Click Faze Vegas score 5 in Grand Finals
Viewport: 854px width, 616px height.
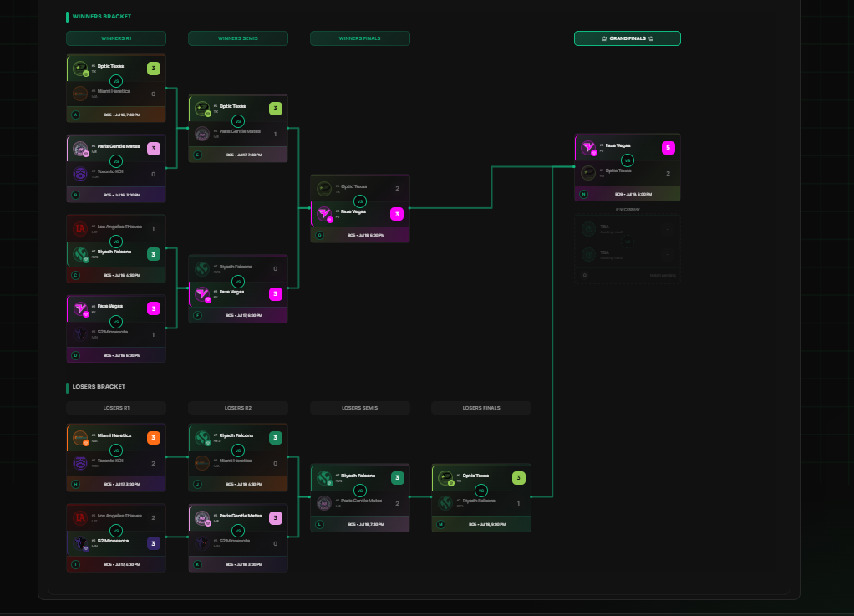pos(668,148)
